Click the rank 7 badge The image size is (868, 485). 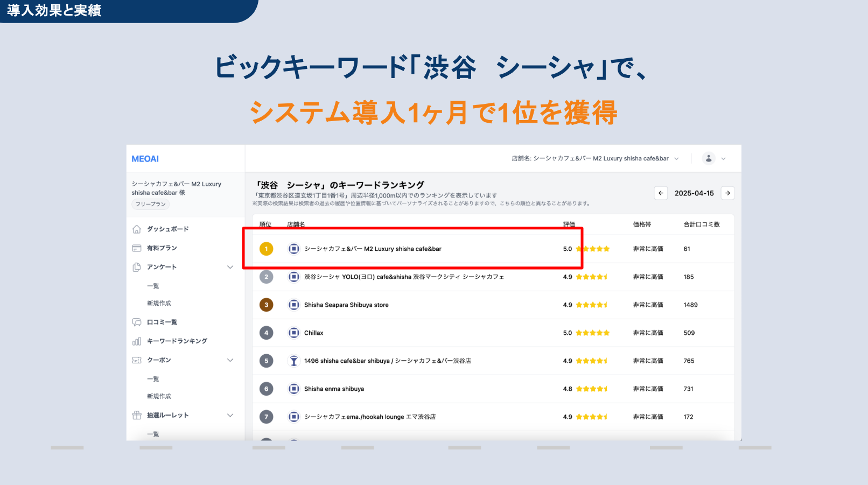tap(266, 417)
